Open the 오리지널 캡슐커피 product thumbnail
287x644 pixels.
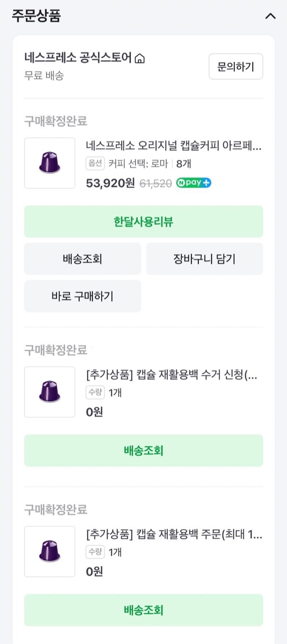coord(50,163)
